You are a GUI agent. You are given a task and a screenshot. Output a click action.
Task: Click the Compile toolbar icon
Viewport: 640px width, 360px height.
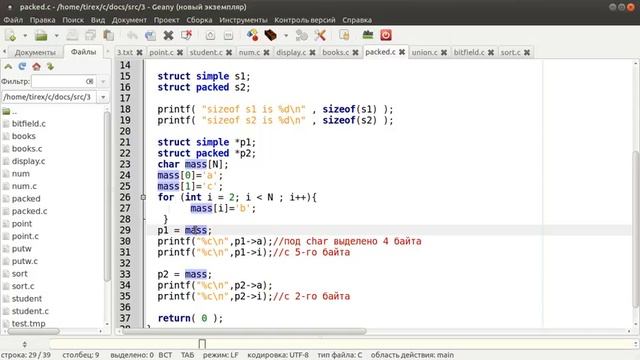252,35
